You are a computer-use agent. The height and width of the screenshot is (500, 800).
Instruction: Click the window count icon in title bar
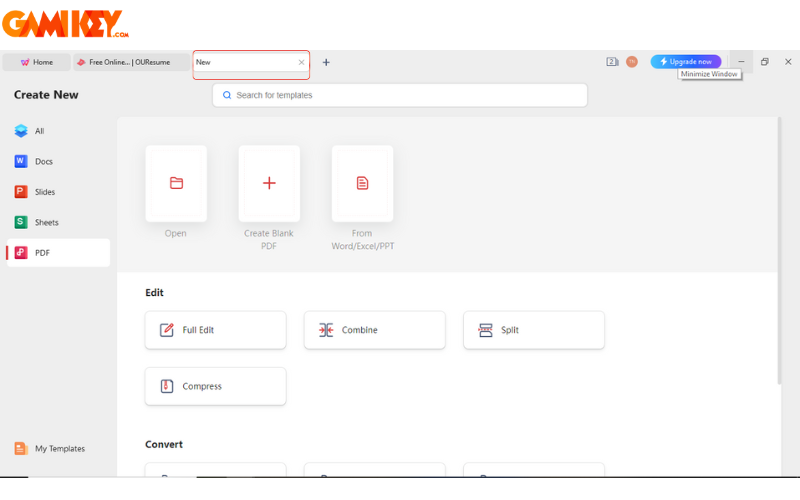[612, 62]
